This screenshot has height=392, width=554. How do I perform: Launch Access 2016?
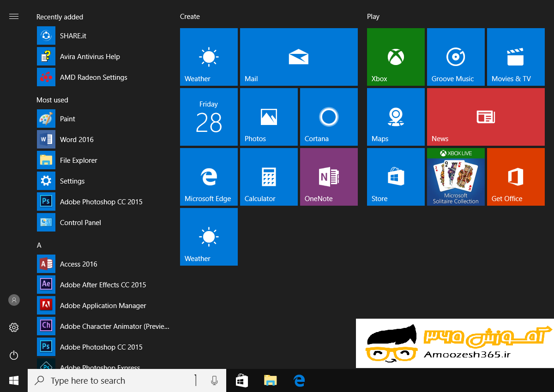[104, 264]
